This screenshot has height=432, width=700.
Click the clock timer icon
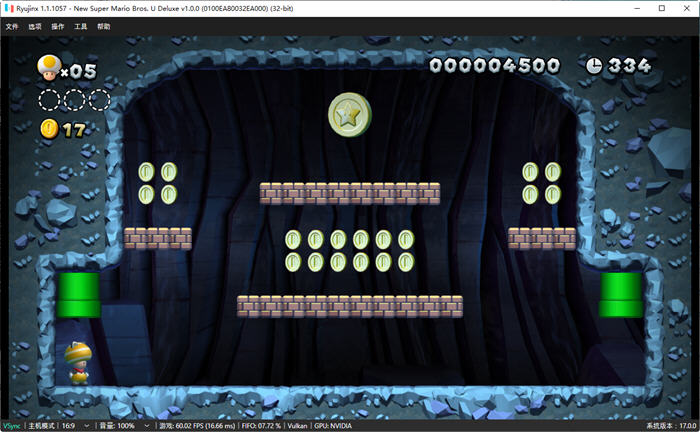tap(594, 66)
